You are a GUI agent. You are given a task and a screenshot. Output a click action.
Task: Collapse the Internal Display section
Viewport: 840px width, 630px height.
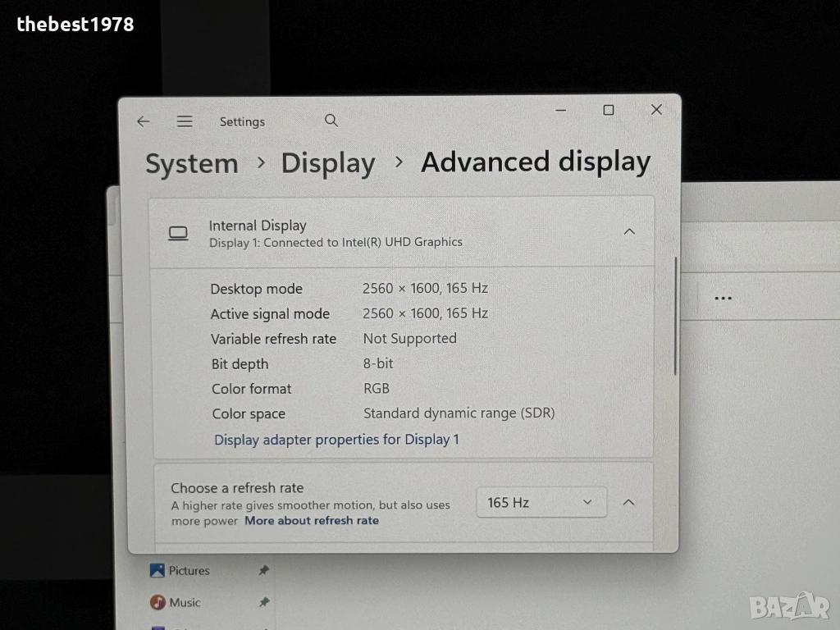point(629,232)
